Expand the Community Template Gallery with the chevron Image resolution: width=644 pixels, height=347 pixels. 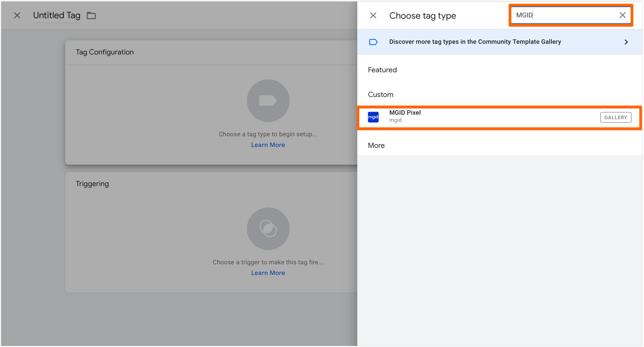(626, 41)
